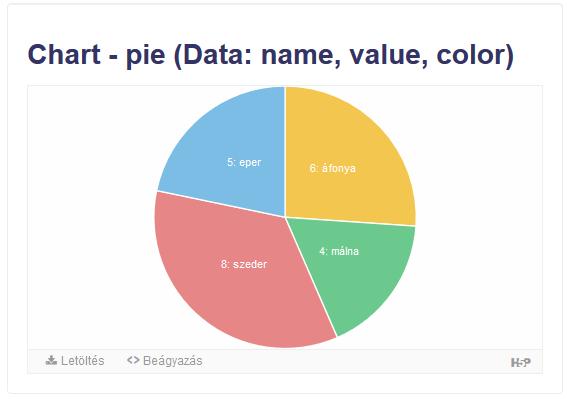Click the "6: áfonya" slice label
This screenshot has height=399, width=567.
tap(332, 168)
